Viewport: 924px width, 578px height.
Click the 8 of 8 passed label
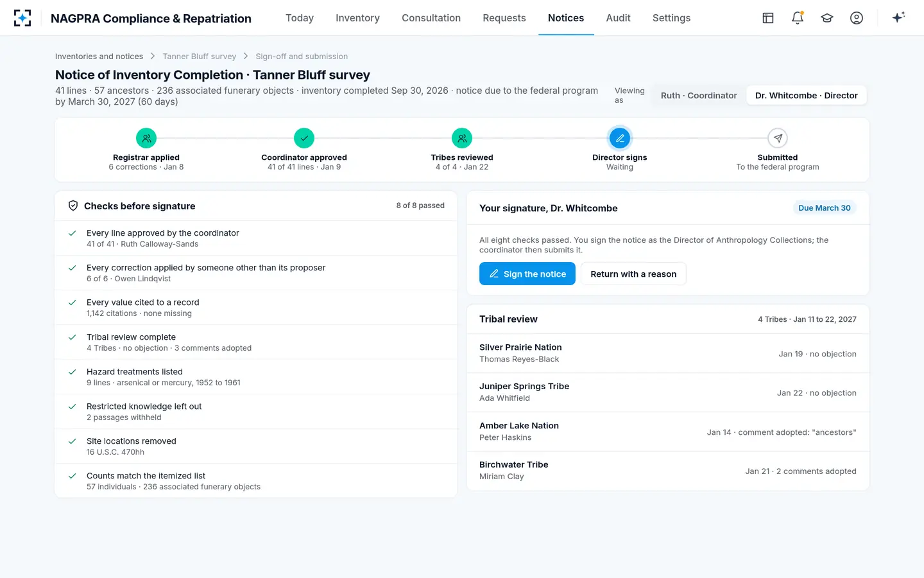[420, 206]
